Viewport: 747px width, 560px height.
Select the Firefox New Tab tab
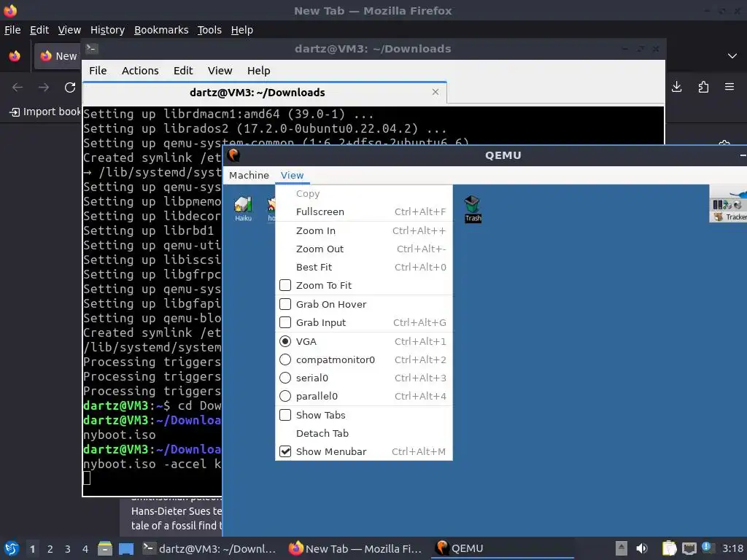(58, 56)
